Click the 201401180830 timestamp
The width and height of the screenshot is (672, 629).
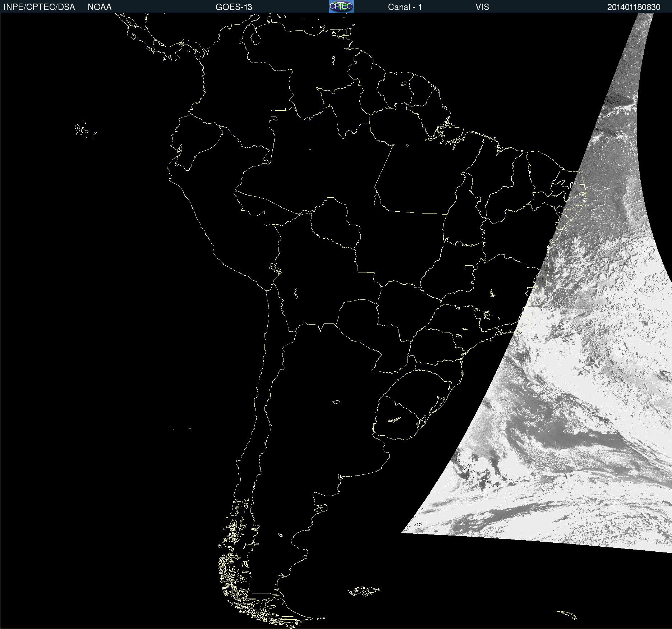[634, 7]
